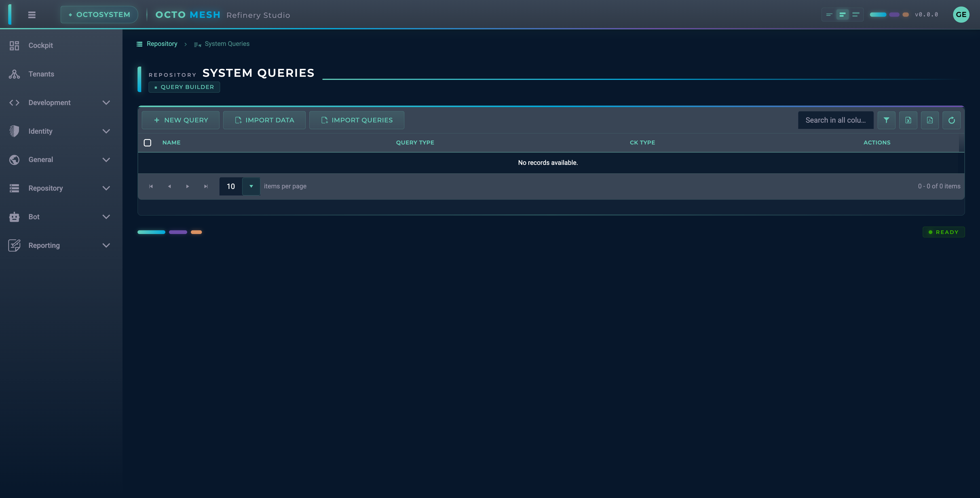Click the cyan color pill below the table

pos(151,232)
